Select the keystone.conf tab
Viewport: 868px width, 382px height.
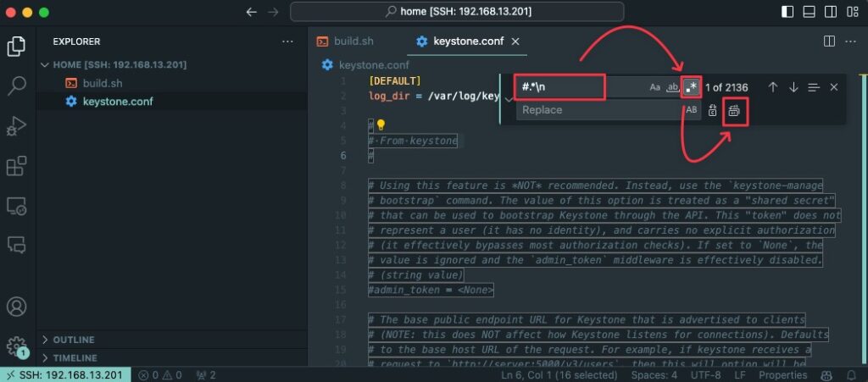[468, 42]
